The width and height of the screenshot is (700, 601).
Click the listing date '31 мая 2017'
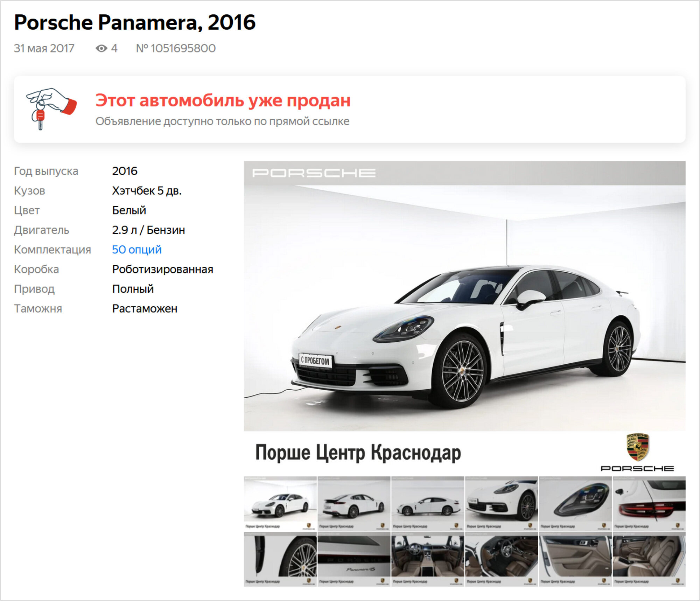tap(44, 48)
